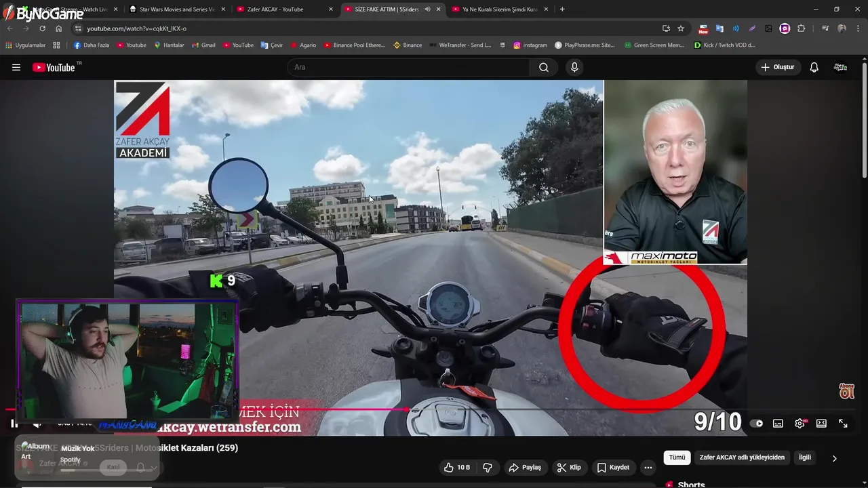The width and height of the screenshot is (868, 488).
Task: Open the WeTransfer bookmark
Action: click(460, 45)
